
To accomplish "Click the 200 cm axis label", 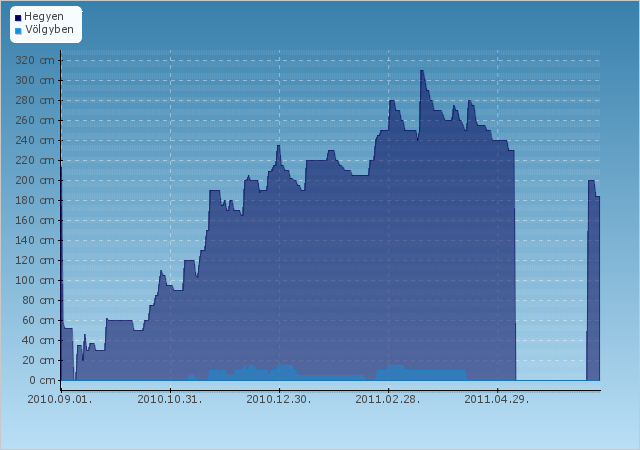I will click(x=35, y=180).
